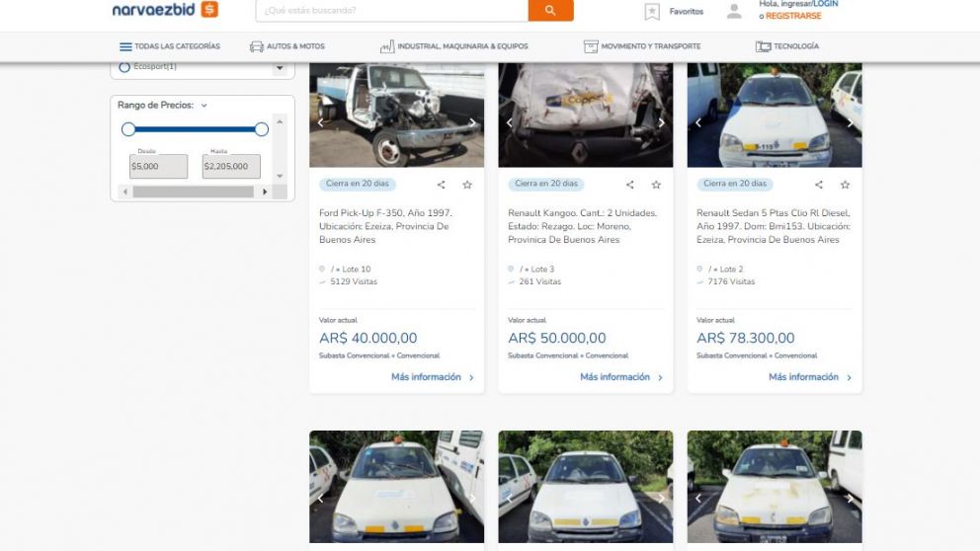
Task: Click the box icon for Movimiento y Transporte
Action: [591, 46]
